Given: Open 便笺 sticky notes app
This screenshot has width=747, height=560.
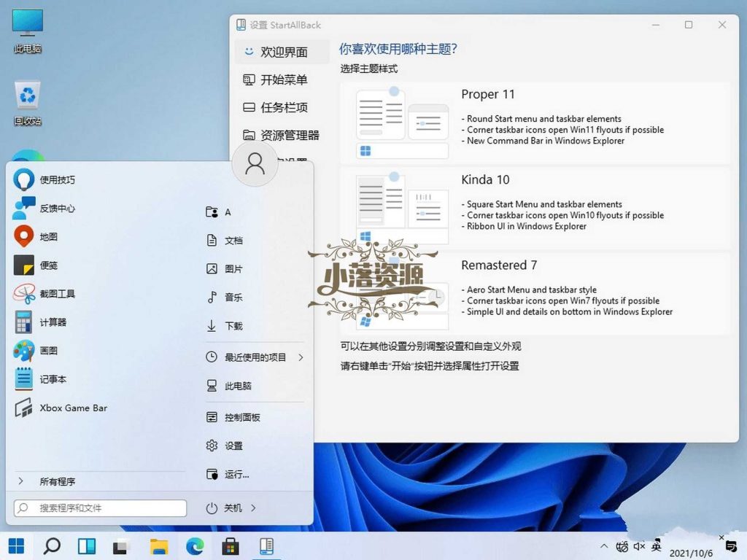Looking at the screenshot, I should (x=36, y=265).
